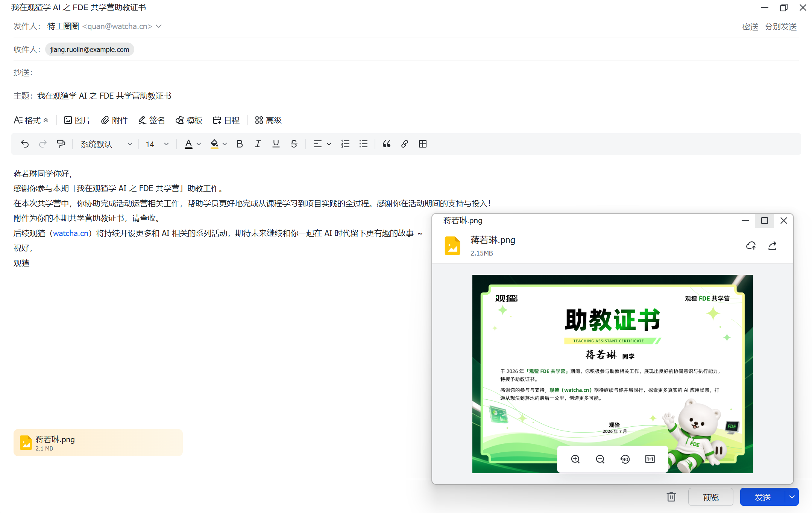This screenshot has width=812, height=513.
Task: Click the undo arrow icon
Action: 25,144
